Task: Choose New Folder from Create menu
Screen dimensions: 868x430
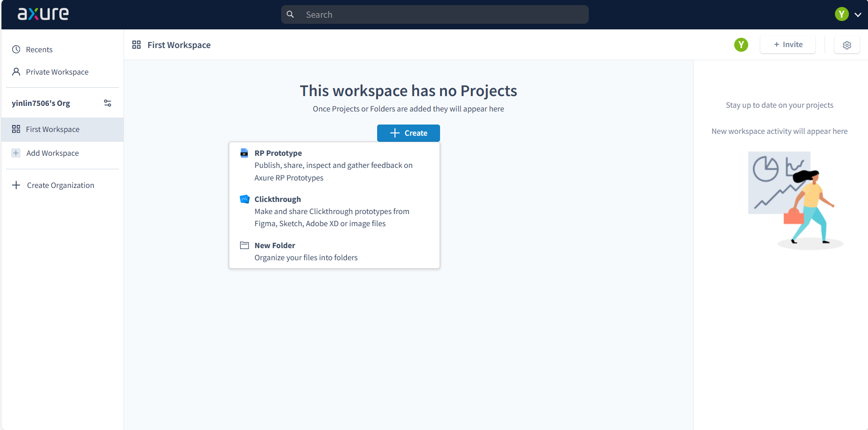Action: coord(334,251)
